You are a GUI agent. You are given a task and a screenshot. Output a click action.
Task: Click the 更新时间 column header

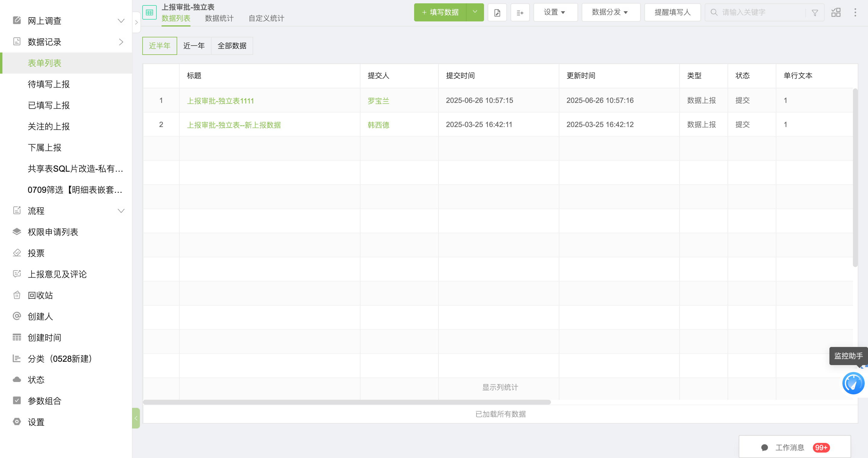point(619,75)
